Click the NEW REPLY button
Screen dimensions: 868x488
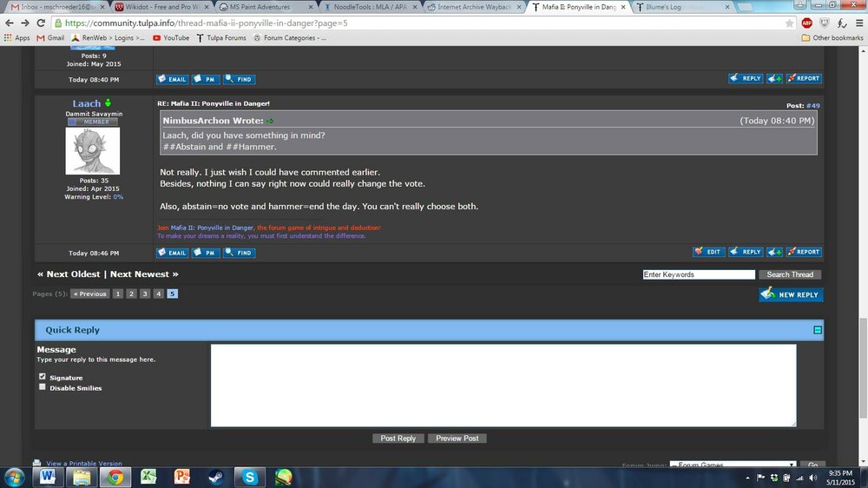pos(791,294)
